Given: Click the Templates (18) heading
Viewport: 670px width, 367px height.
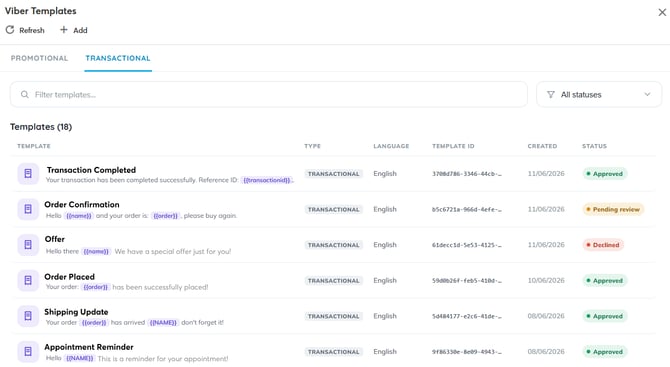Looking at the screenshot, I should (x=41, y=127).
